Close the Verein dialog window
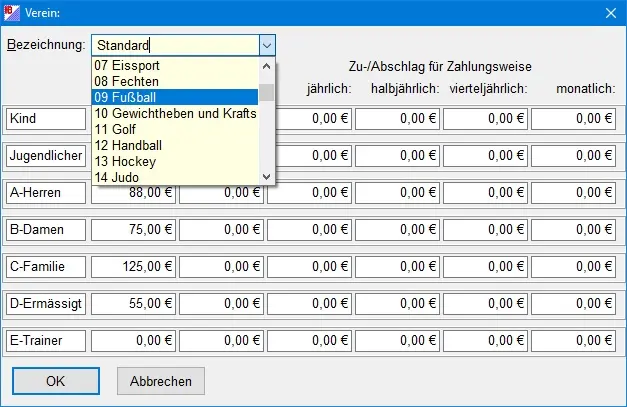 coord(609,12)
